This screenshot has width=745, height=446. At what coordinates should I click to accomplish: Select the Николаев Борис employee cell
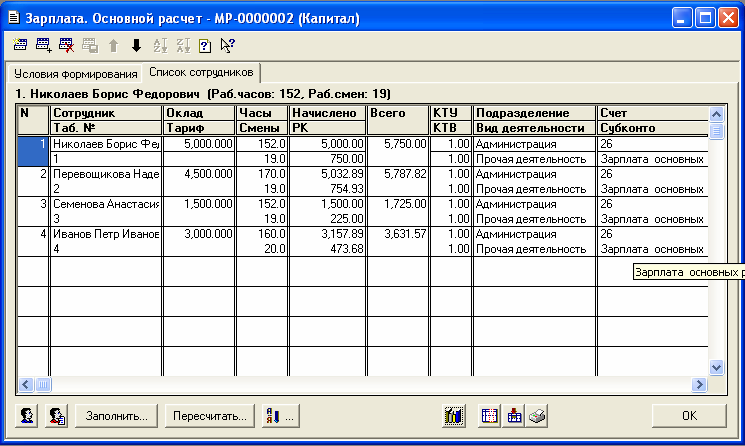[x=106, y=144]
